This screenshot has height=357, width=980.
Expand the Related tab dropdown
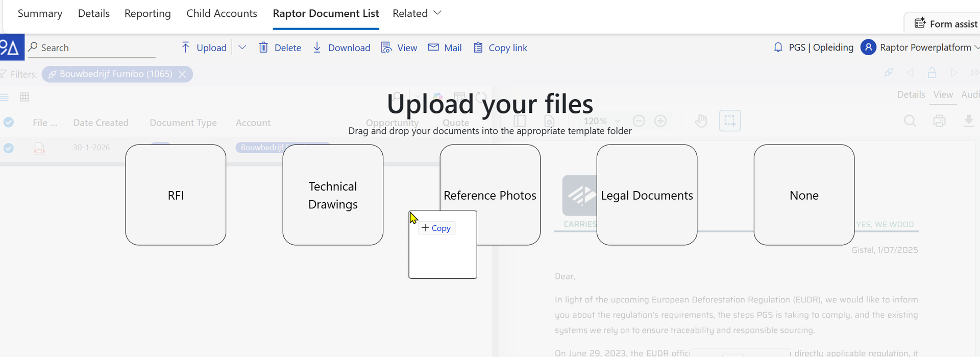click(437, 13)
